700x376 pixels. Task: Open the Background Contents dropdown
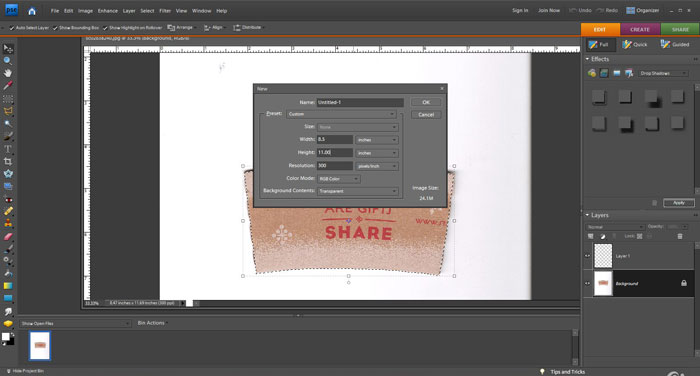pyautogui.click(x=358, y=191)
